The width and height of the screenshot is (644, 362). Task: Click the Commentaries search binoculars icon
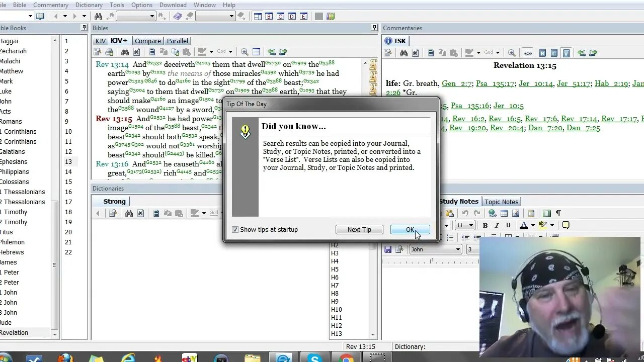pos(404,53)
